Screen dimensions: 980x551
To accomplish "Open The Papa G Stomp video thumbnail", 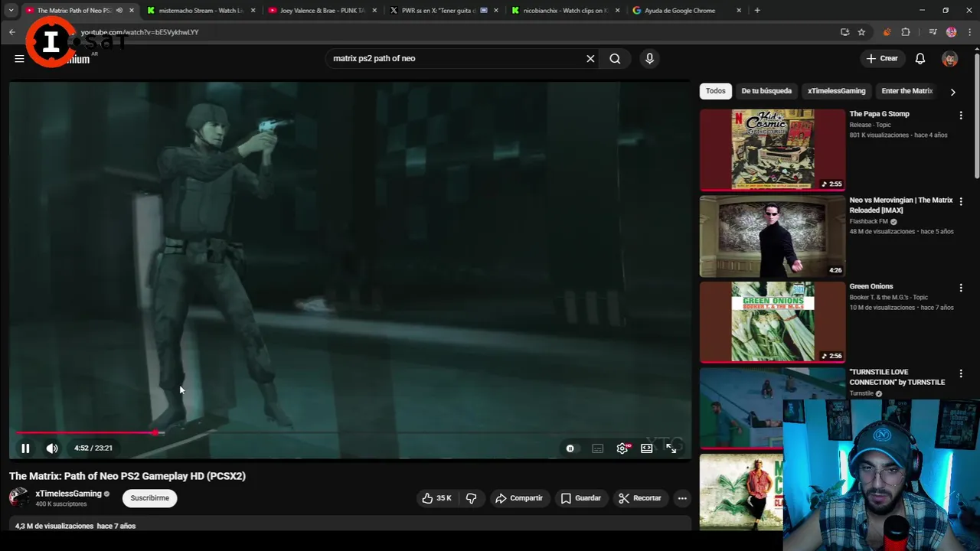I will [x=773, y=149].
